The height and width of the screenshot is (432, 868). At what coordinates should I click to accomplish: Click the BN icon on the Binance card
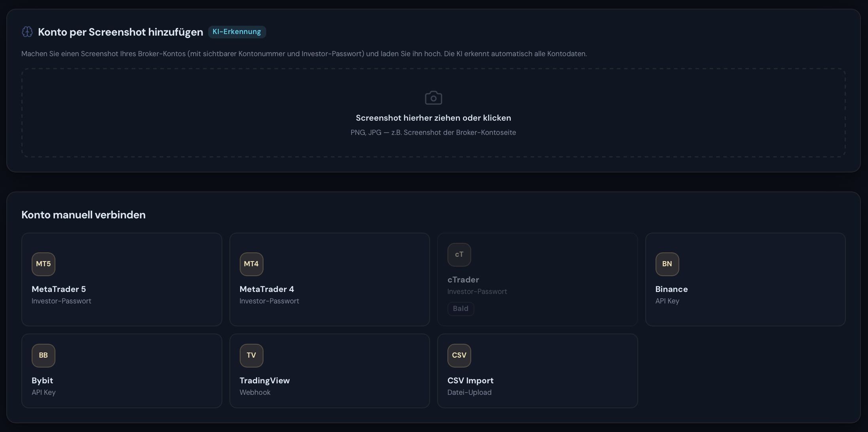667,264
